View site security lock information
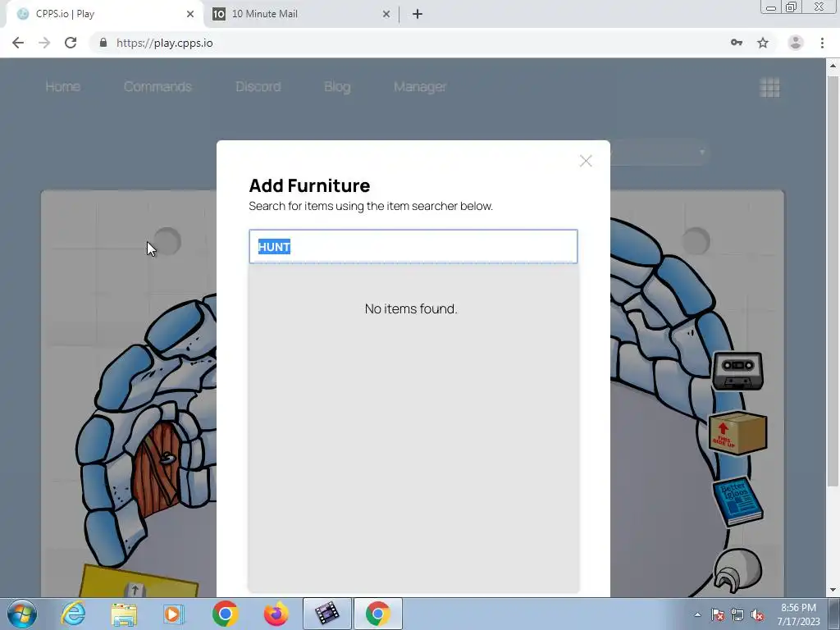 click(103, 43)
